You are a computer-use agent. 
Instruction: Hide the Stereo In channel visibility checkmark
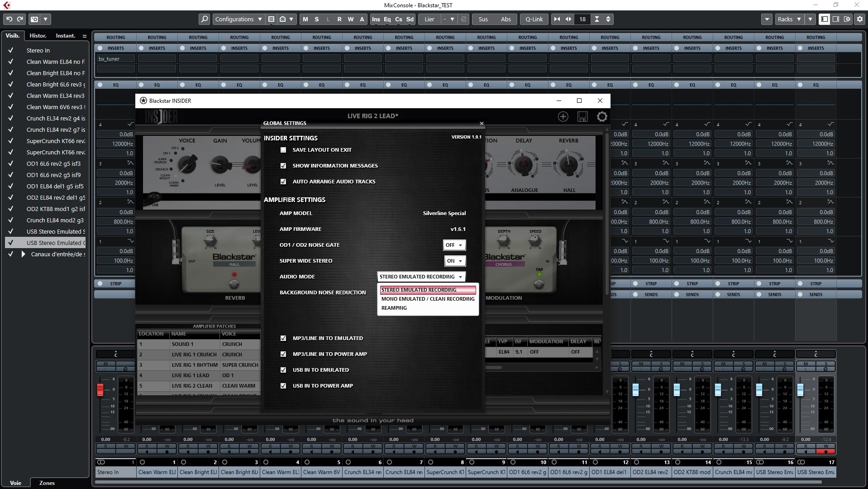tap(10, 50)
